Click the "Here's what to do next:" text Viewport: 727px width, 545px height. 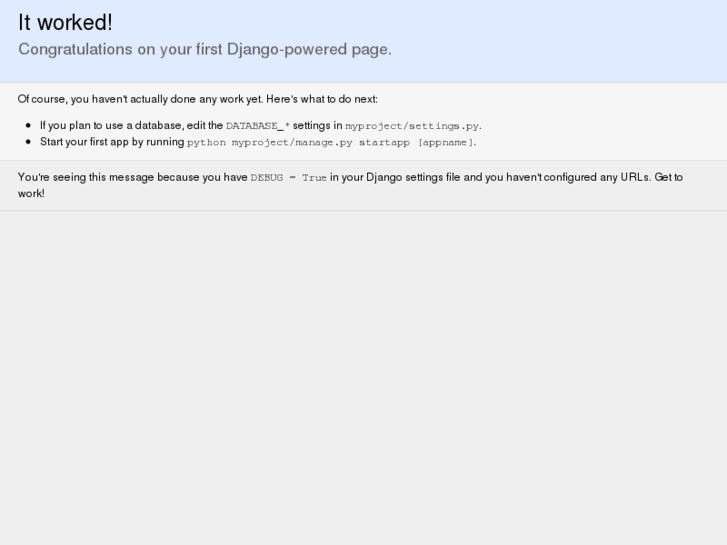click(x=322, y=99)
